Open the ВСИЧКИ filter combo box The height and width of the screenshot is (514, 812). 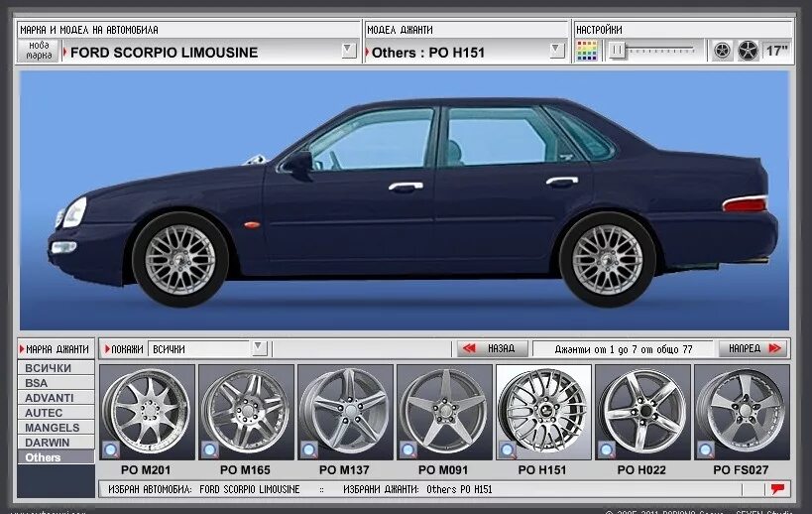[x=207, y=348]
